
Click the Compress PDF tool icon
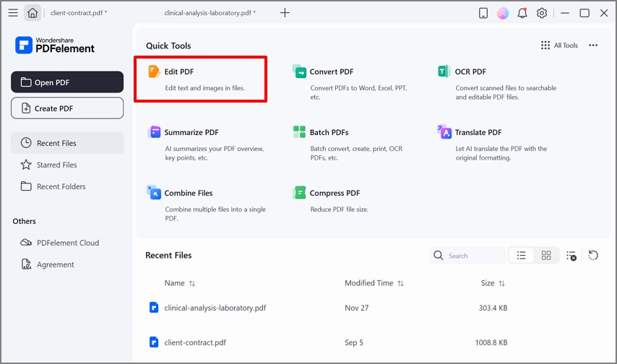tap(299, 192)
